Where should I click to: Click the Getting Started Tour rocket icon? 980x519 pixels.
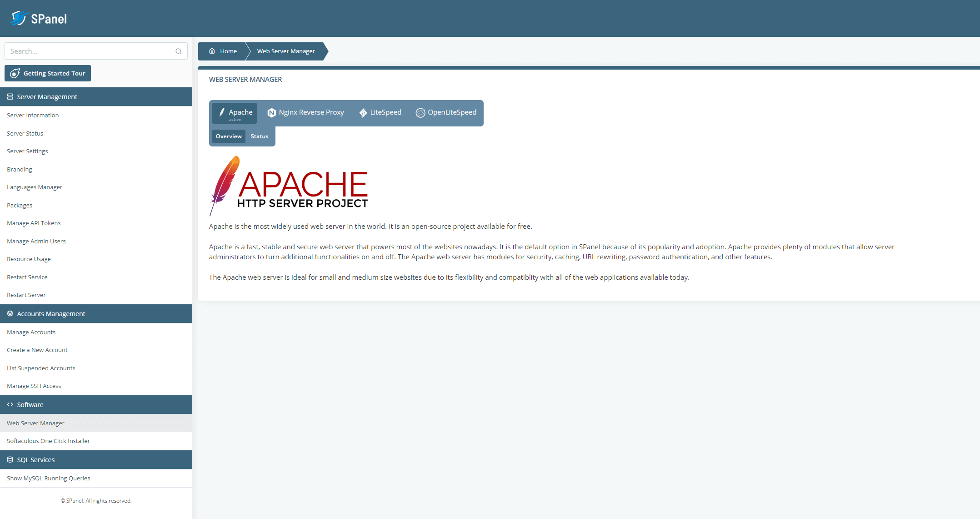[x=15, y=73]
